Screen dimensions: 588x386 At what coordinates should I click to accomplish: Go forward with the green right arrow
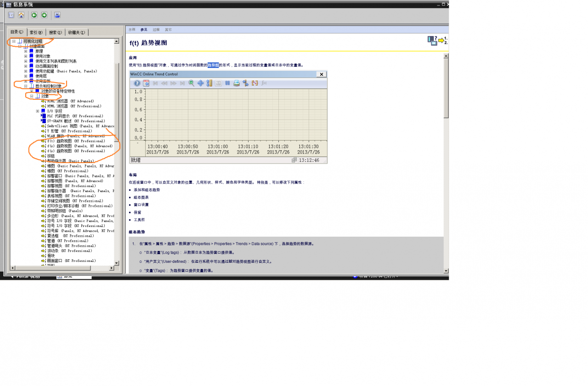point(44,15)
